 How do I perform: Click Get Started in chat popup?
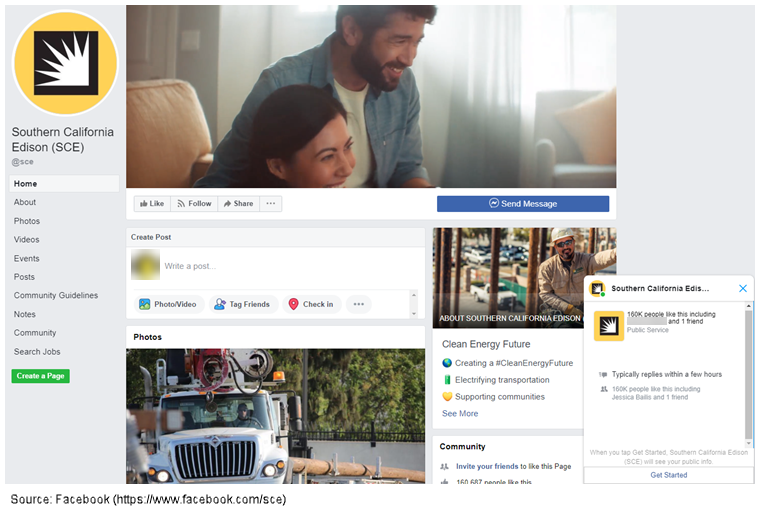tap(668, 475)
